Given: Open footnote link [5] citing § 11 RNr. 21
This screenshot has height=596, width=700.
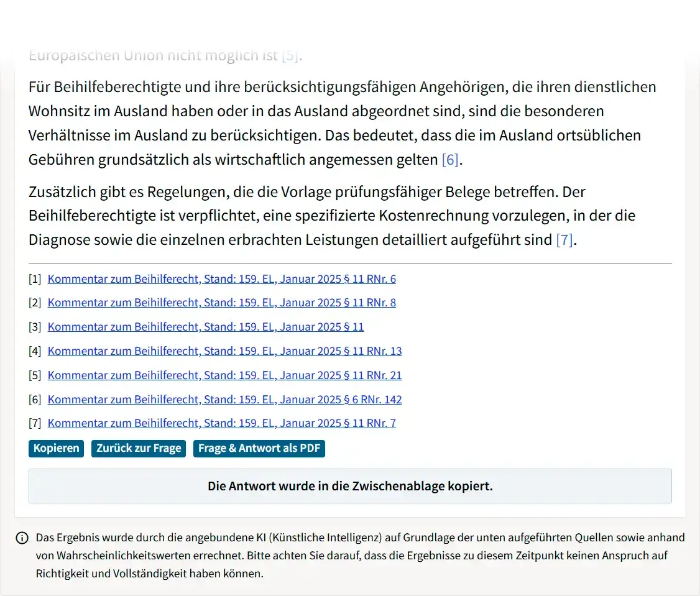Looking at the screenshot, I should [x=225, y=375].
